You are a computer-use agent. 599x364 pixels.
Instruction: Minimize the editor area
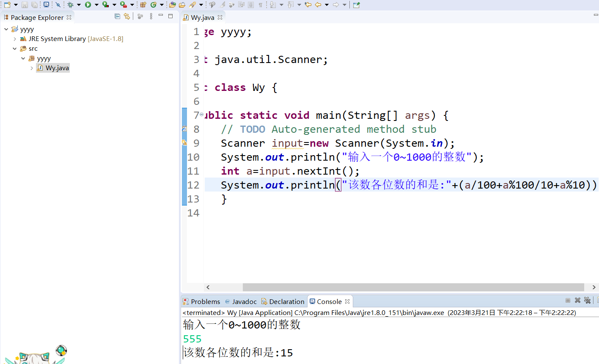(x=596, y=15)
